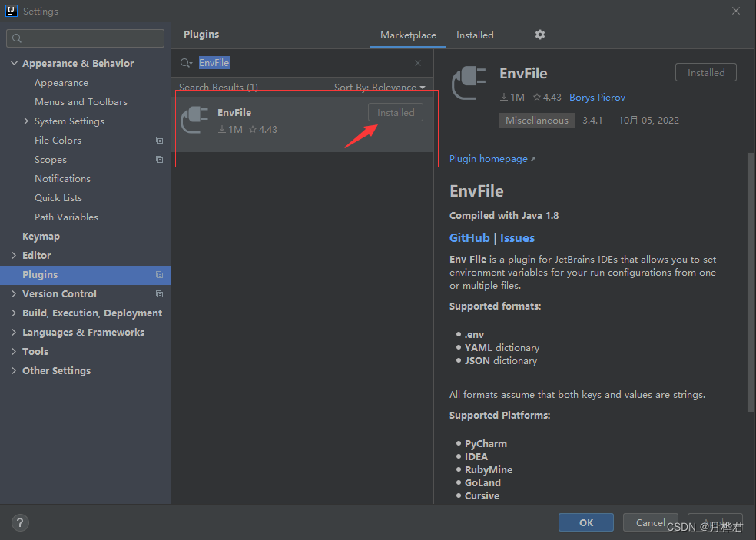Open Path Variables settings
This screenshot has height=540, width=756.
pyautogui.click(x=66, y=217)
